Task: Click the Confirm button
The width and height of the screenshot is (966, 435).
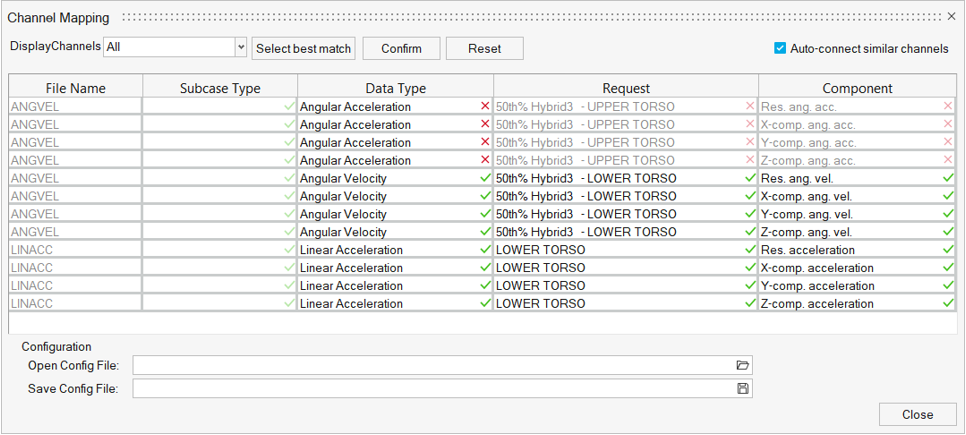Action: click(x=401, y=48)
